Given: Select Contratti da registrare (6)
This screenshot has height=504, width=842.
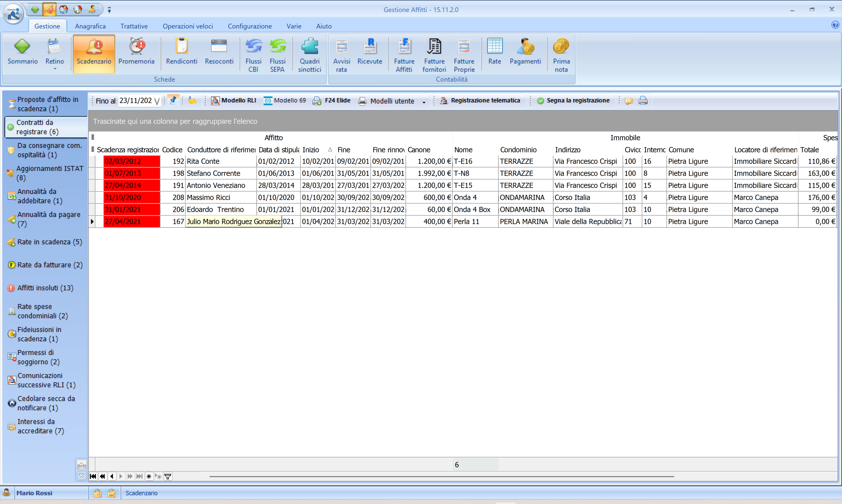Looking at the screenshot, I should pos(46,127).
